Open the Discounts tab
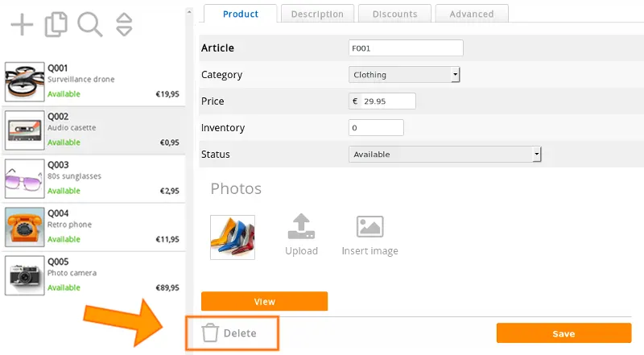644x355 pixels. [x=394, y=14]
